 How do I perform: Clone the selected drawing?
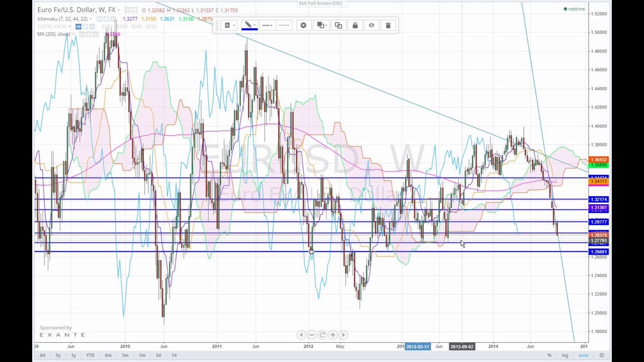(x=338, y=25)
